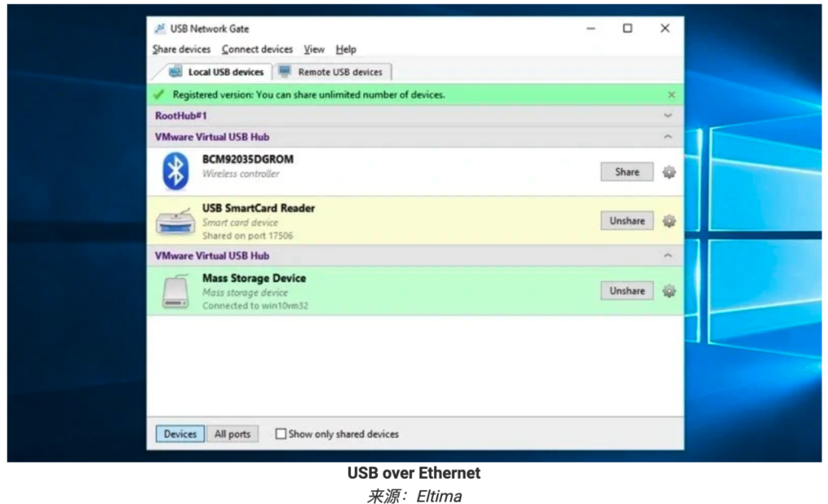This screenshot has width=828, height=504.
Task: Click the Mass Storage Device name
Action: [x=254, y=278]
